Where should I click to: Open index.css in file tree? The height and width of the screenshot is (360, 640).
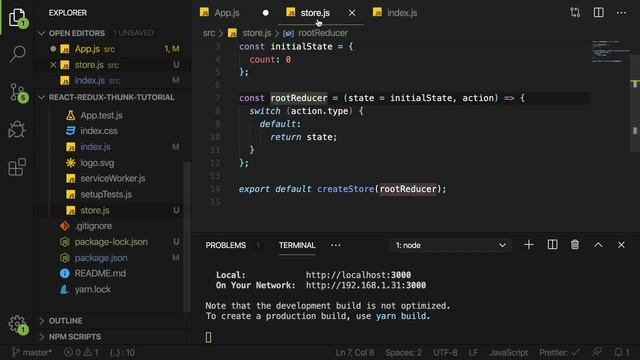(99, 131)
